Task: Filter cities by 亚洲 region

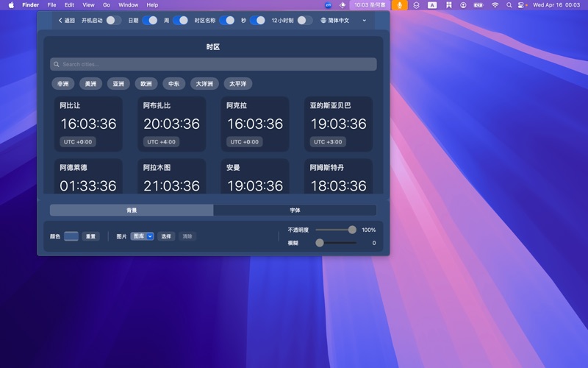Action: [118, 84]
